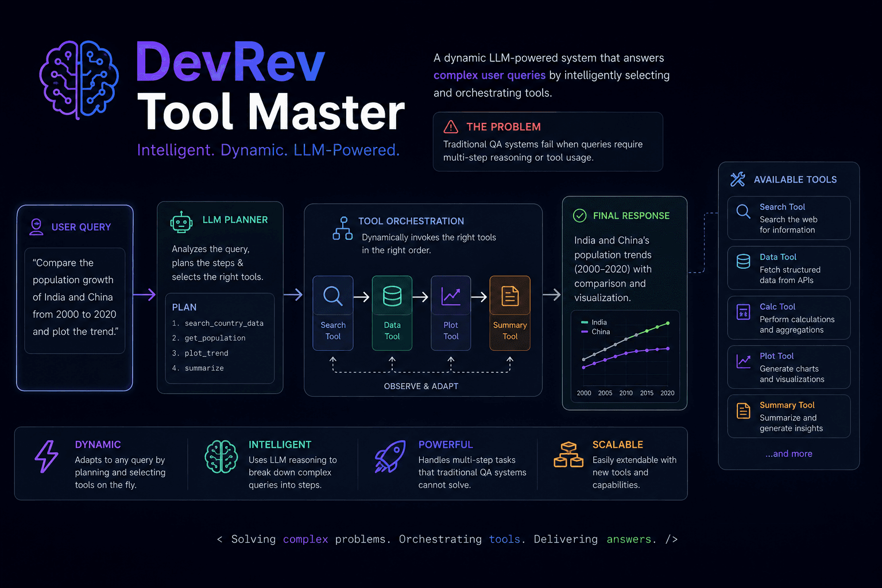The width and height of the screenshot is (882, 588).
Task: Click the '2020' axis label on the chart
Action: pyautogui.click(x=668, y=393)
